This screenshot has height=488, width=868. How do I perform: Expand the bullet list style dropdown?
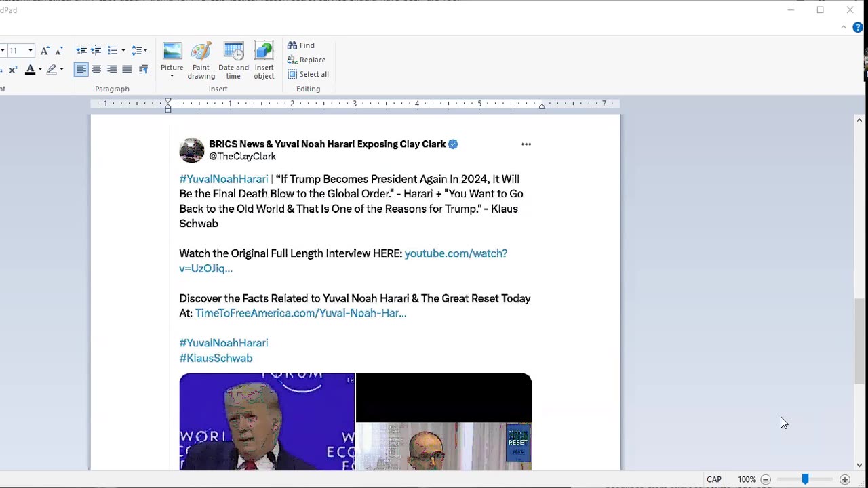(x=123, y=51)
